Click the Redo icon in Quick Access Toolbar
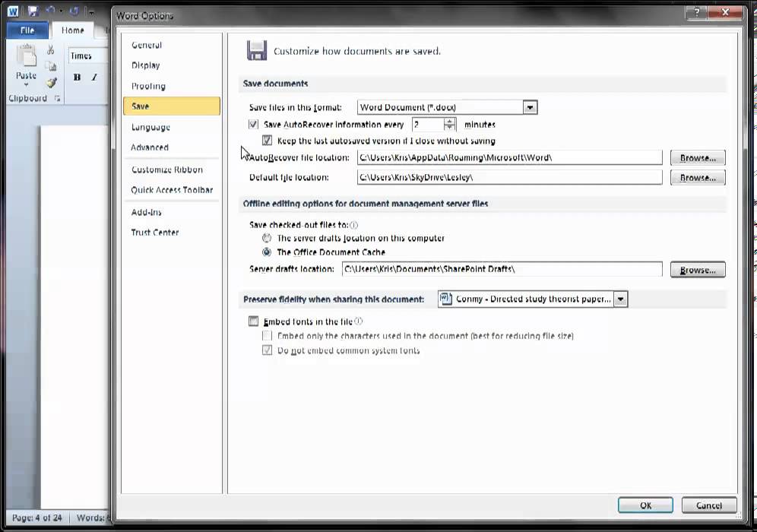 click(74, 11)
